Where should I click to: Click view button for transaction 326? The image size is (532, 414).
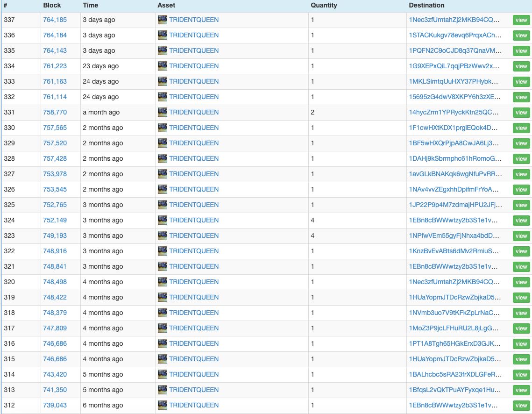pos(521,189)
